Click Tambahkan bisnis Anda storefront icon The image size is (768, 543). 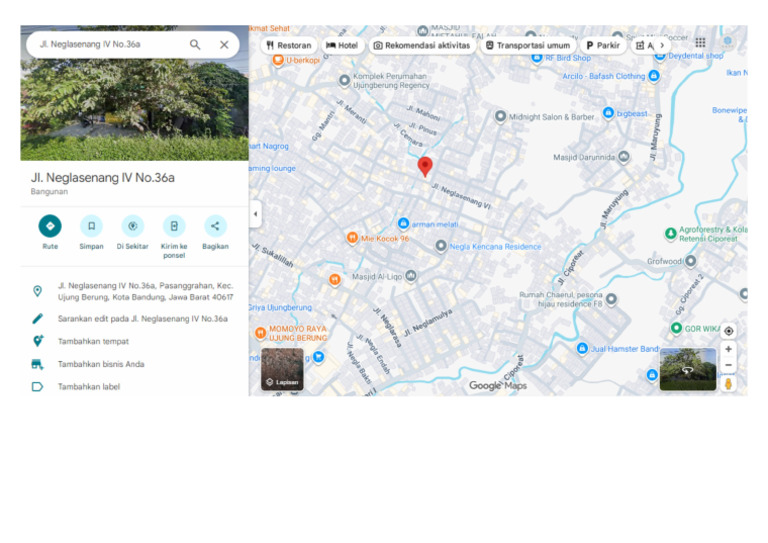click(37, 364)
